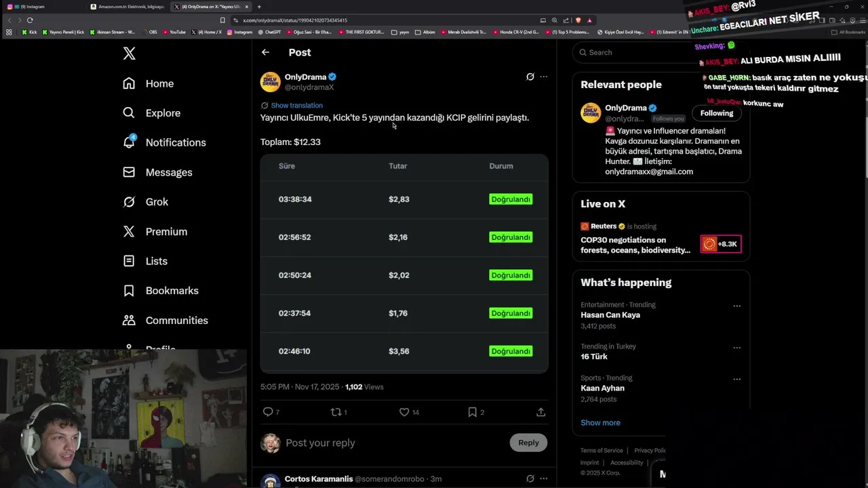868x488 pixels.
Task: Switch to the Amazon.com.tr browser tab
Action: (127, 7)
